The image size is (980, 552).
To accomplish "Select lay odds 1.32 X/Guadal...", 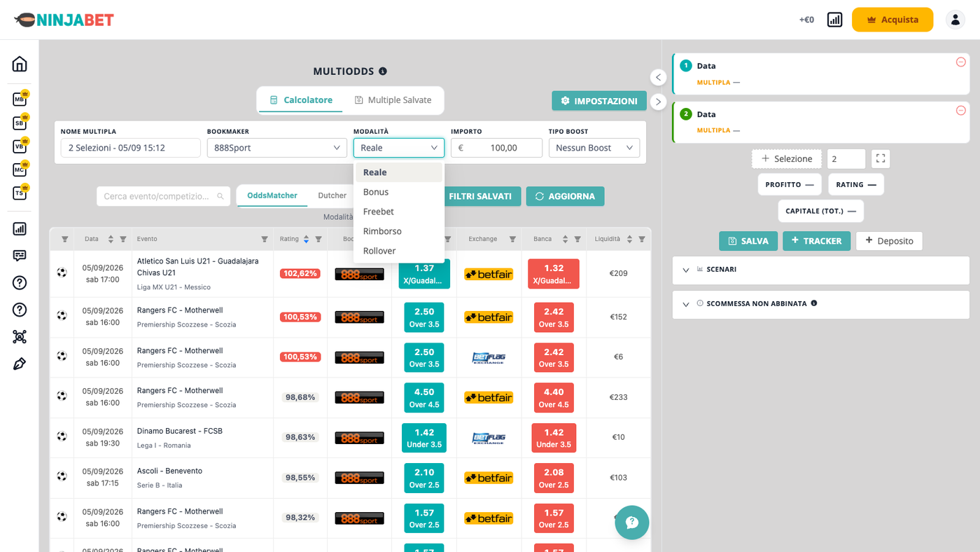I will click(554, 274).
